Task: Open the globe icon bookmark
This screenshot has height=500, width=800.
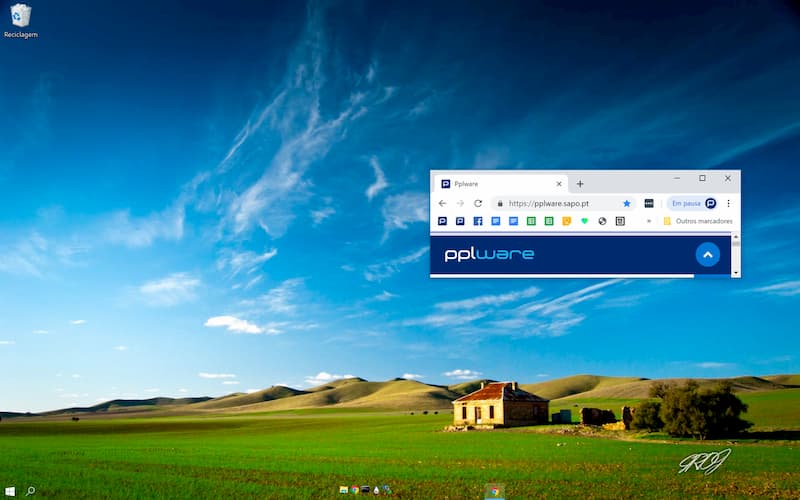Action: [x=602, y=221]
